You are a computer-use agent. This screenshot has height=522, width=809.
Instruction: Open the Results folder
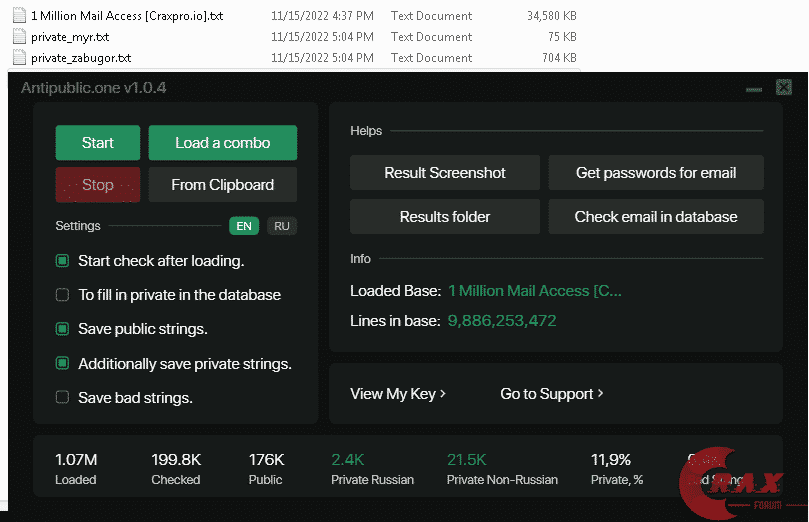tap(445, 217)
